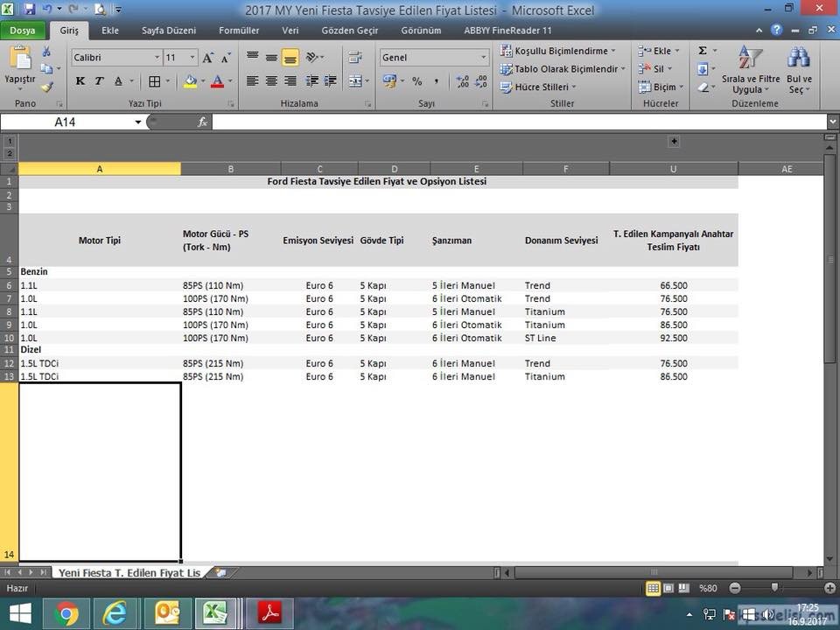Viewport: 840px width, 630px height.
Task: Decrease font size with small A icon
Action: coord(226,58)
